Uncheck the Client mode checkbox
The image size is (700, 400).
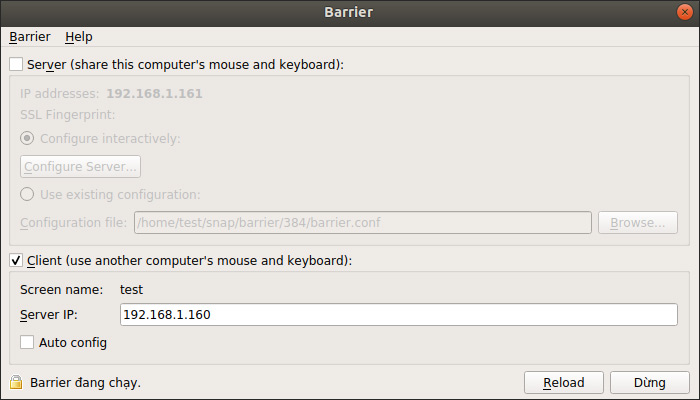pyautogui.click(x=16, y=260)
